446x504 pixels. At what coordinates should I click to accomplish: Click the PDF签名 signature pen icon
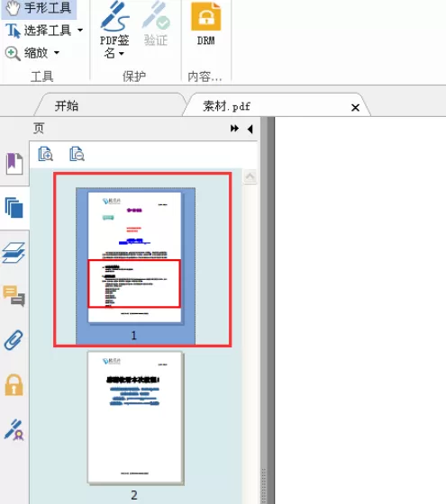(x=114, y=16)
